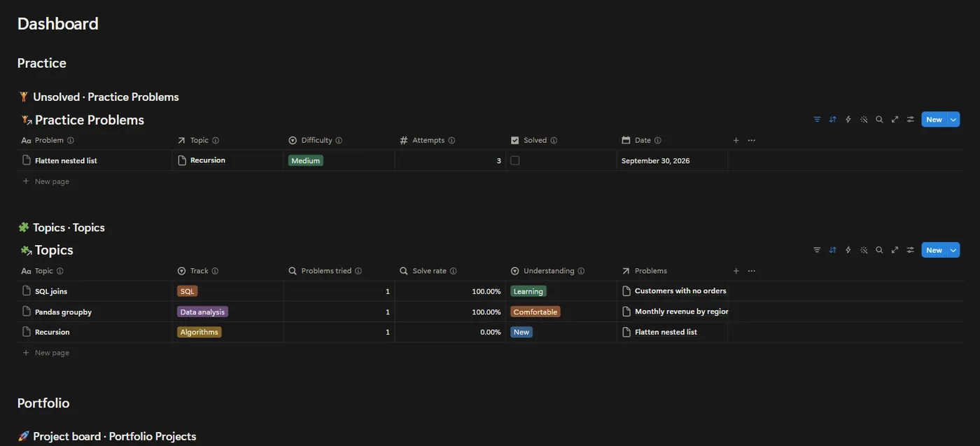
Task: Open automations lightning icon for Topics
Action: pos(848,250)
